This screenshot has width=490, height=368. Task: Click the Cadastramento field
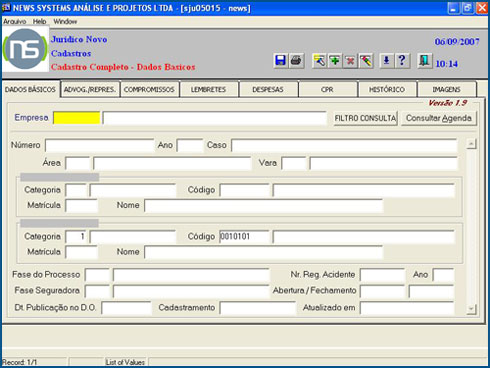pos(258,308)
